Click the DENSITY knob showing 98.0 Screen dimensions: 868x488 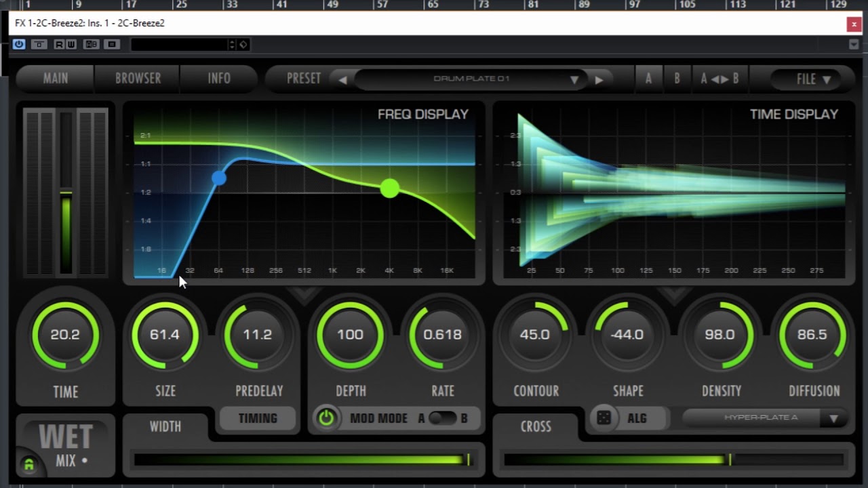tap(719, 335)
